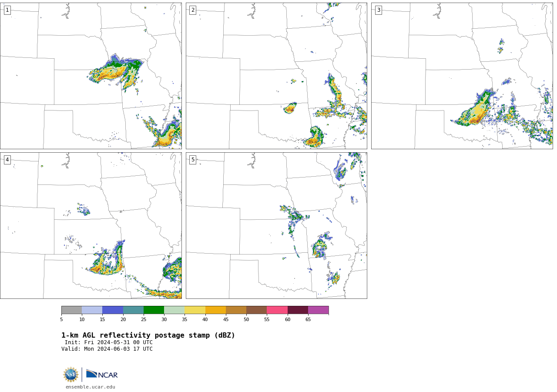Screen dimensions: 557x392
Task: Click the teal 20-25 dBZ swatch
Action: pyautogui.click(x=133, y=310)
